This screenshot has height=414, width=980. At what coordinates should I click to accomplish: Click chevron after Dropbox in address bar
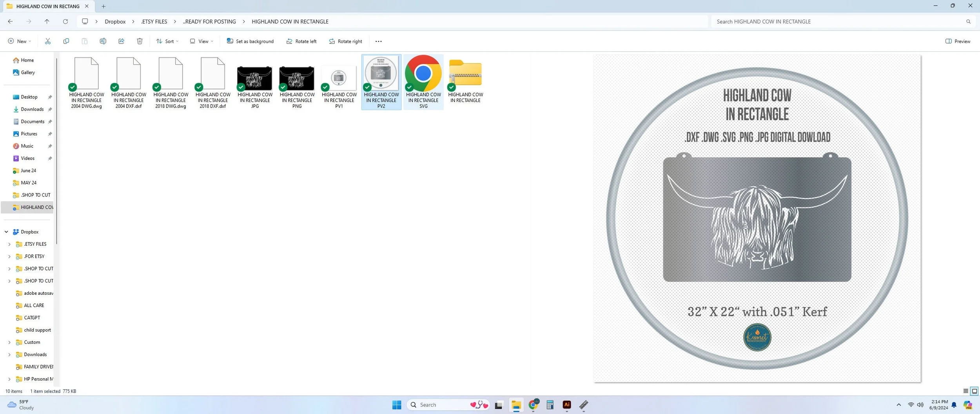click(133, 22)
